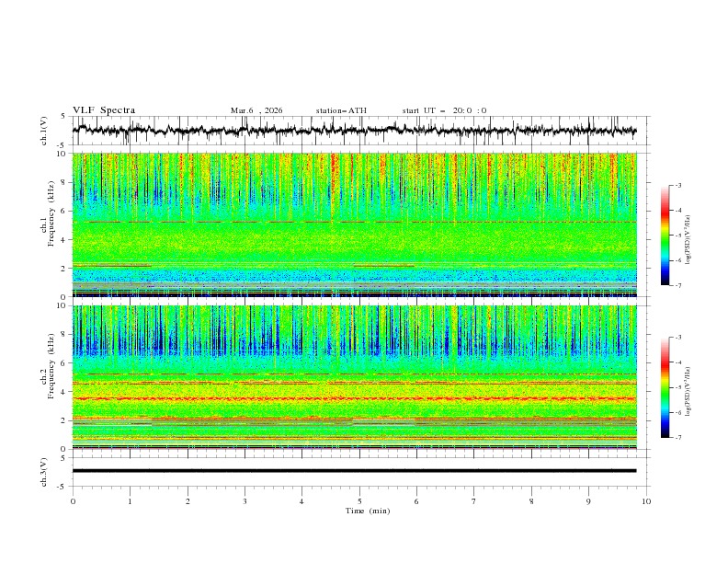
Task: Click the ch.1 colorbar "log(PSD)(V²/Hz)" label
Action: [688, 240]
